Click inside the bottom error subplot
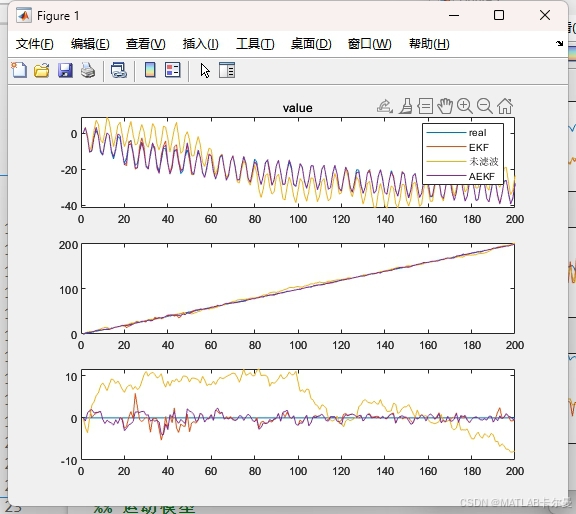Image resolution: width=576 pixels, height=514 pixels. [298, 414]
